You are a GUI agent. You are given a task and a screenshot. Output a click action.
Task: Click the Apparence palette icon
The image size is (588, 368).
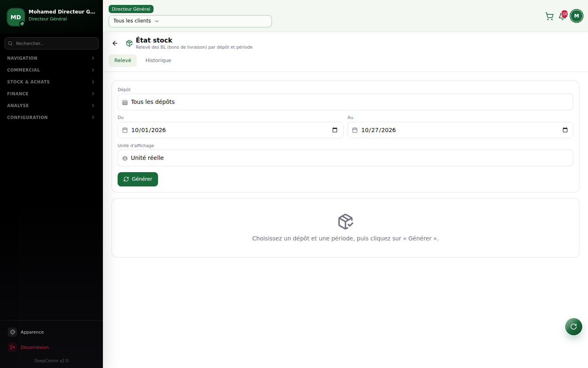(13, 332)
